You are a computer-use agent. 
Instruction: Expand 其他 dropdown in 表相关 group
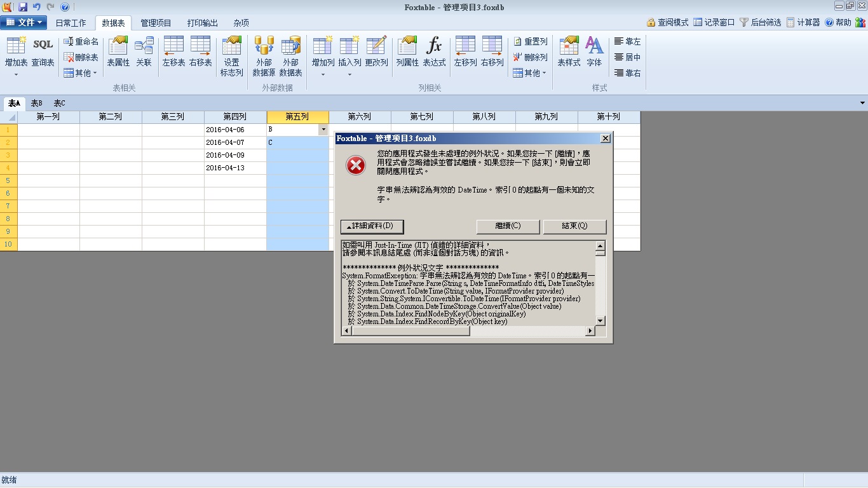click(80, 73)
